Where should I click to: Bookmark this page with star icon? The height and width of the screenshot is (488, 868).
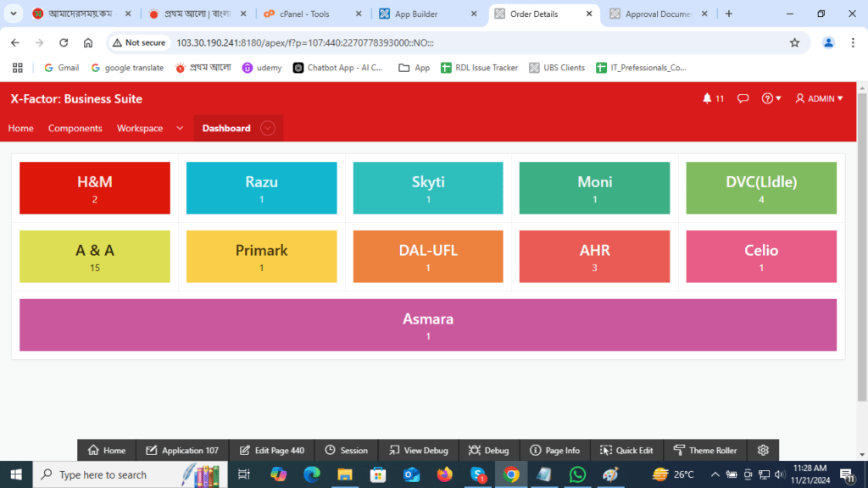click(x=794, y=42)
